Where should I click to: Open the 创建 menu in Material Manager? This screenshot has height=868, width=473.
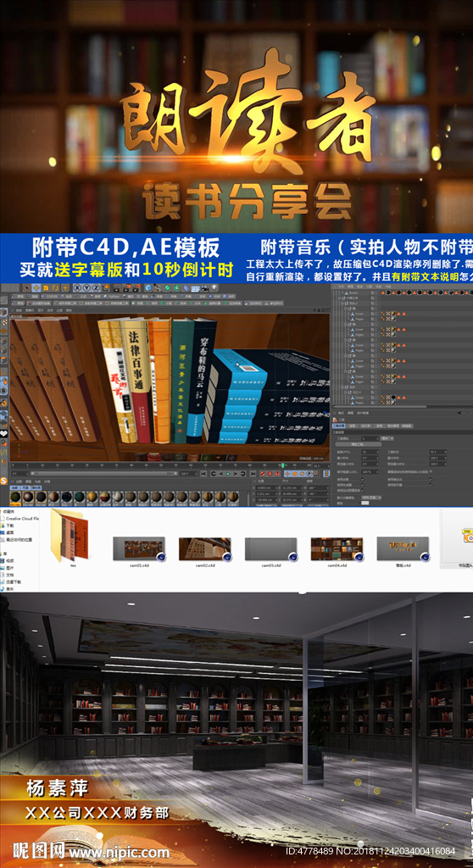click(x=19, y=481)
